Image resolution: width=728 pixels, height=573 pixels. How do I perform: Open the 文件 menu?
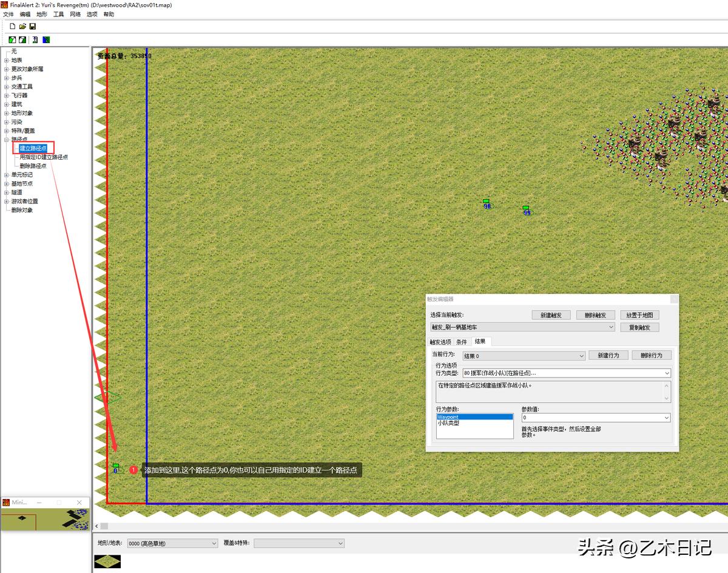coord(8,14)
